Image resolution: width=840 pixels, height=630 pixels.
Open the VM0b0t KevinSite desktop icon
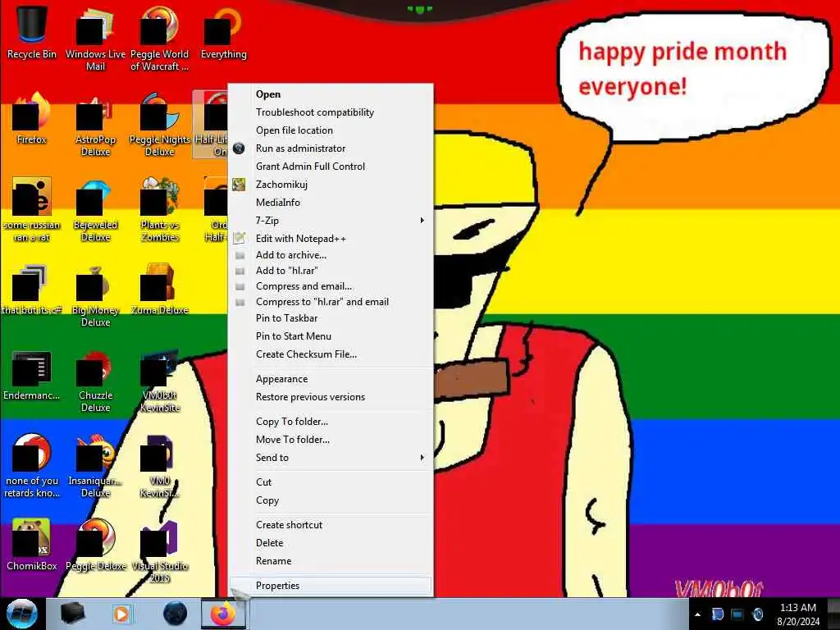tap(159, 381)
